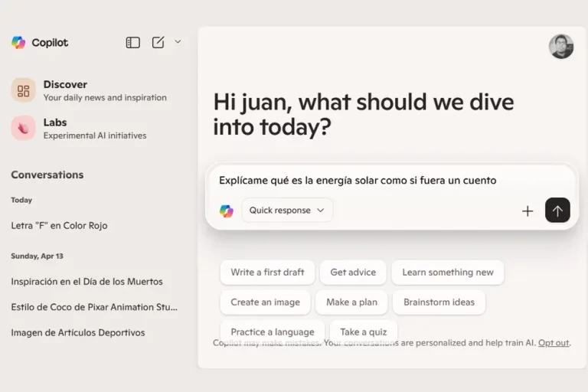Click the Opt out link
The width and height of the screenshot is (588, 392).
click(554, 343)
